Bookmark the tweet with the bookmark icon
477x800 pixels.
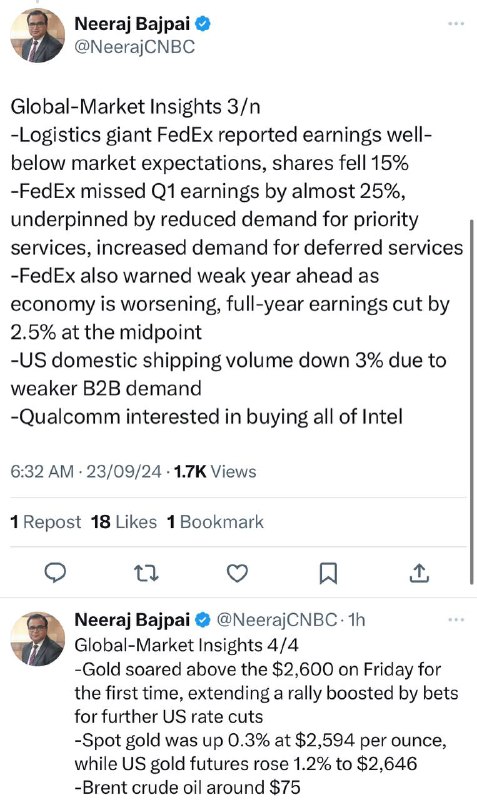pyautogui.click(x=328, y=573)
